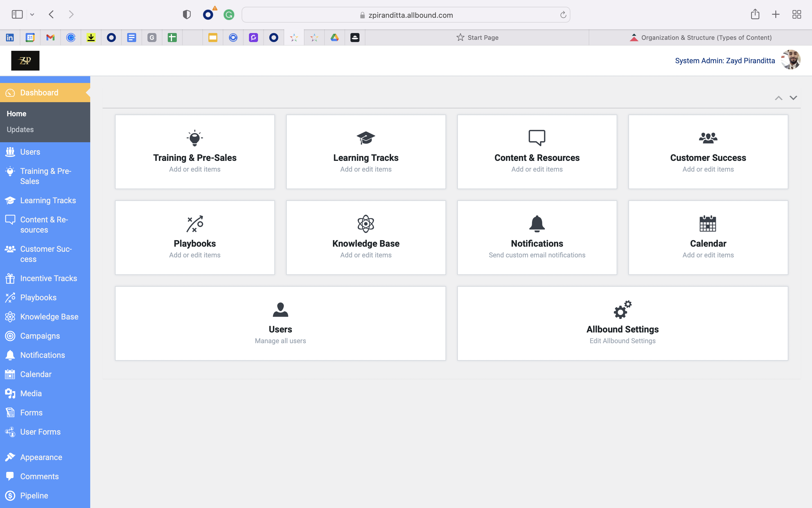Screen dimensions: 812x508
Task: Expand panel with the down chevron
Action: point(793,98)
